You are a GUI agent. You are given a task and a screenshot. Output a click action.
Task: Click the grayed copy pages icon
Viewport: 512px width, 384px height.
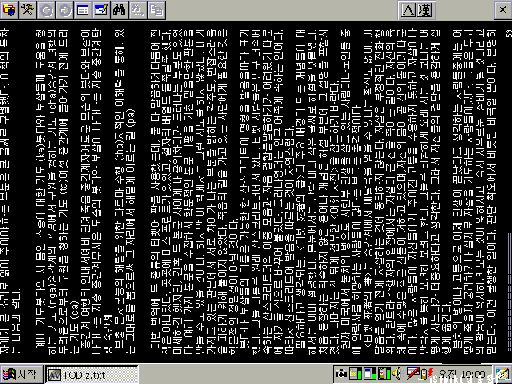point(156,10)
